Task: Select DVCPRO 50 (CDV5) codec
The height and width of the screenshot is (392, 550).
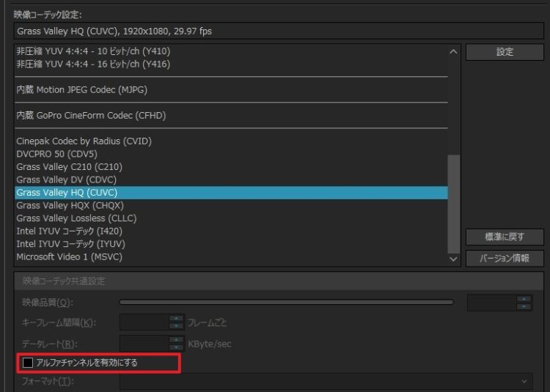Action: pos(231,154)
